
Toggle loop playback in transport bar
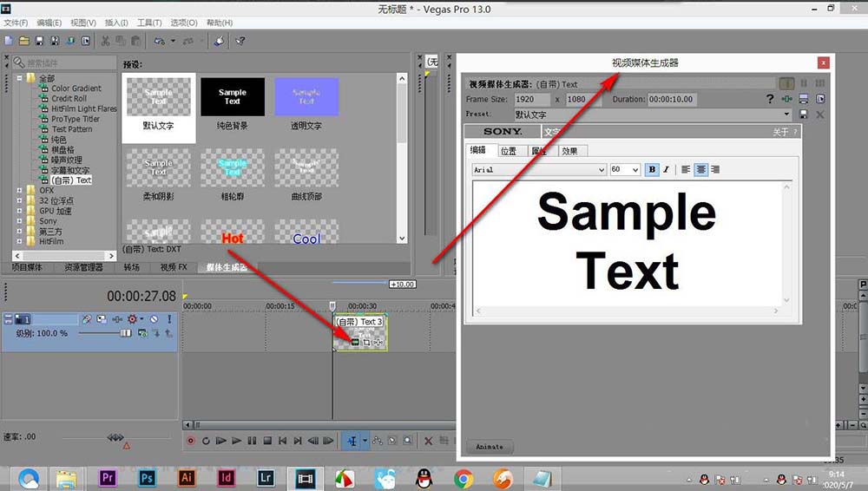point(206,442)
